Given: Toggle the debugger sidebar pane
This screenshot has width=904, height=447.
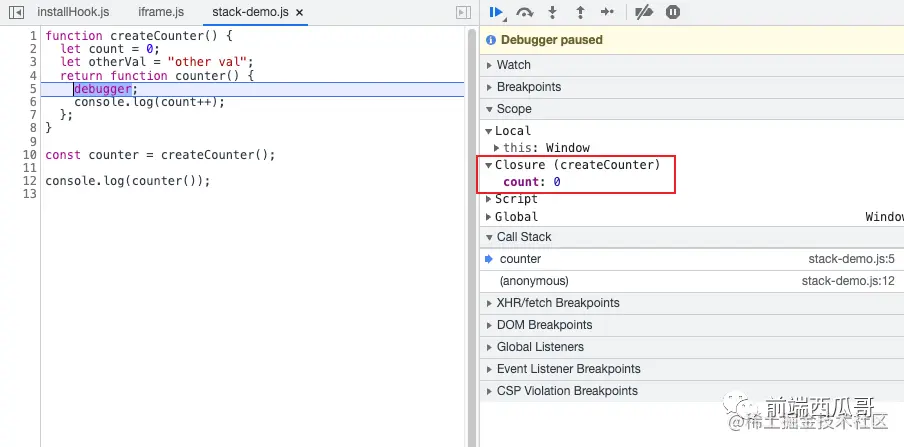Looking at the screenshot, I should point(463,12).
